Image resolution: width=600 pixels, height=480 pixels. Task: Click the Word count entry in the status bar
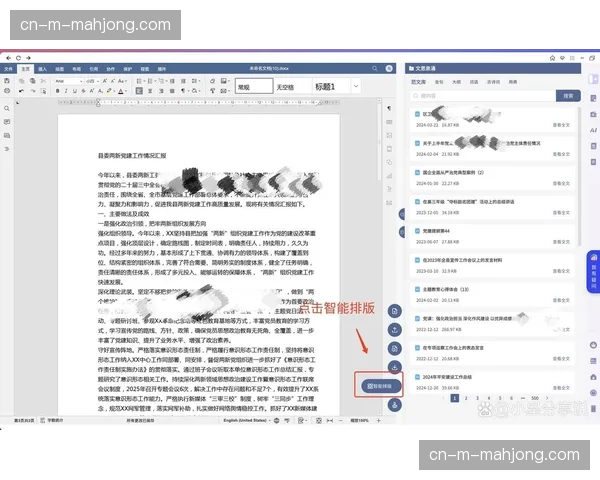[52, 420]
